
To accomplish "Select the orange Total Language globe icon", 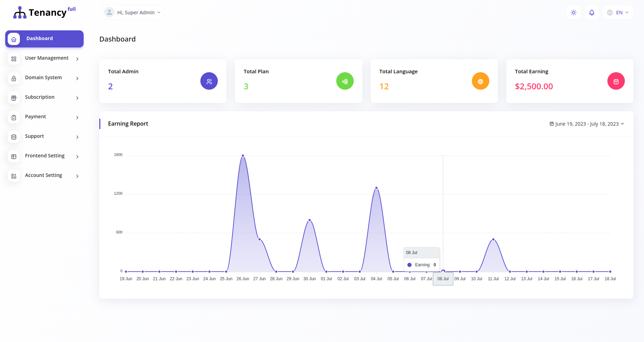I will point(480,81).
